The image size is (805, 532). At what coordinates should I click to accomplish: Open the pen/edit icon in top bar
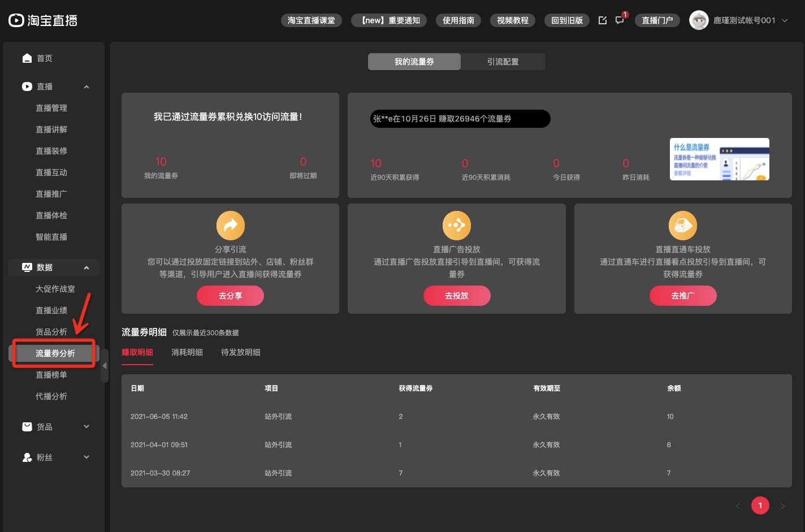[x=603, y=20]
